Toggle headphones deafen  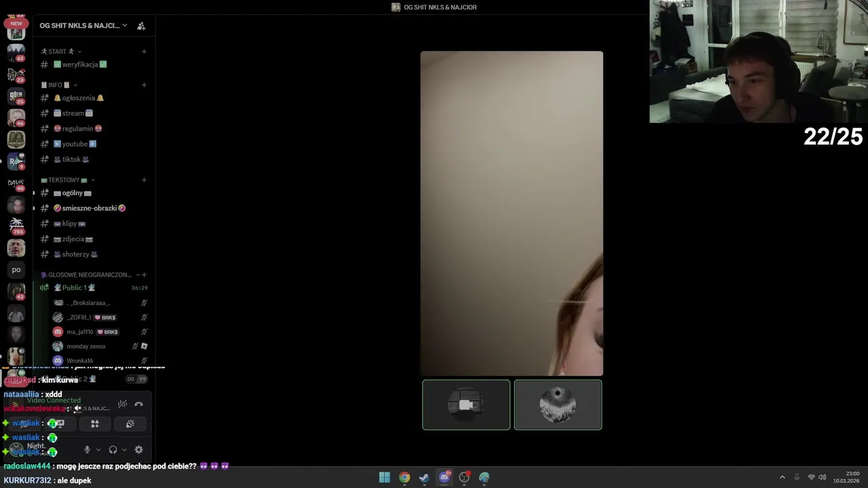point(113,449)
